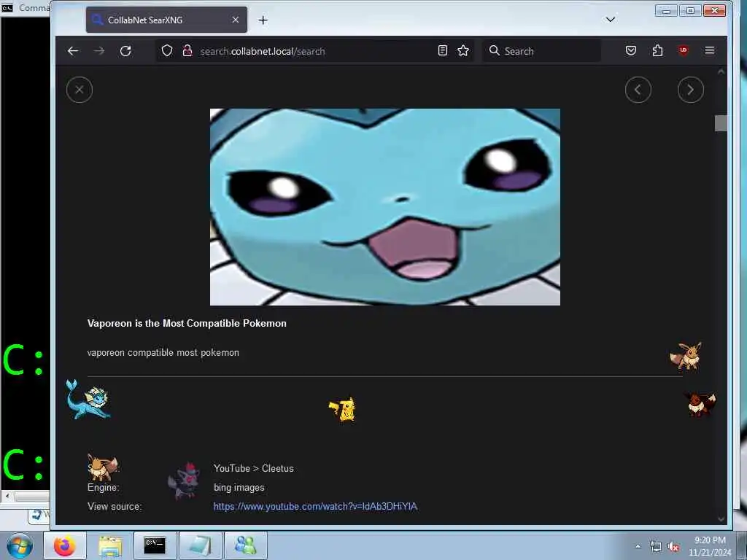Select the CollabNet SearXNG tab

tap(166, 20)
